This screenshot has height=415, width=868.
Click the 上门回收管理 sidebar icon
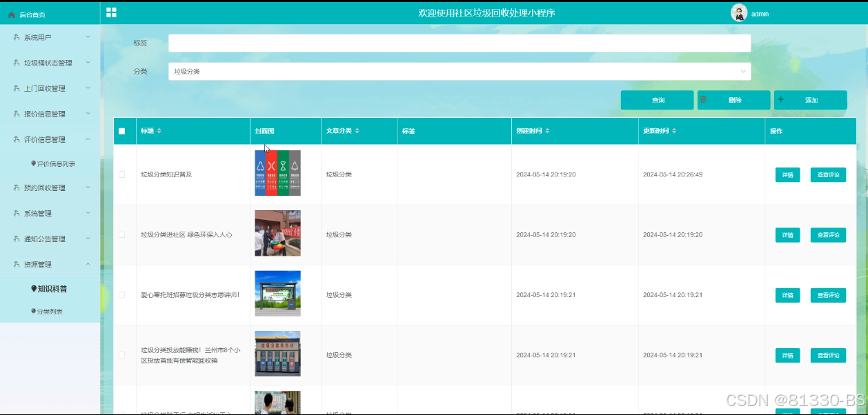pos(17,88)
